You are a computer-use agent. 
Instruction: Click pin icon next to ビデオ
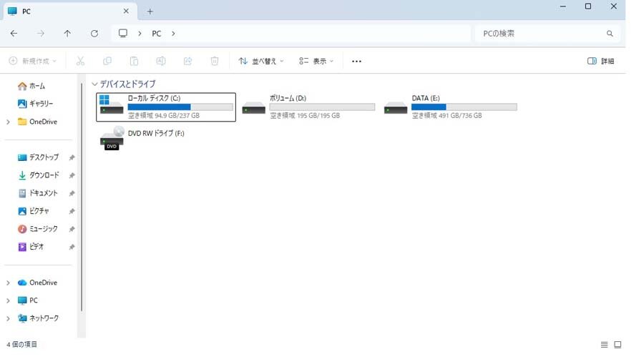point(72,247)
